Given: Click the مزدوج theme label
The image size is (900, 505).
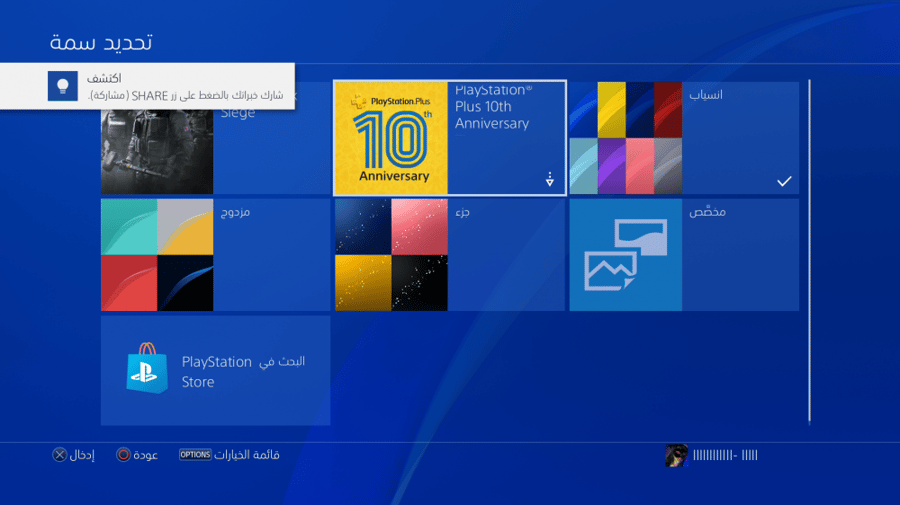Looking at the screenshot, I should tap(235, 212).
